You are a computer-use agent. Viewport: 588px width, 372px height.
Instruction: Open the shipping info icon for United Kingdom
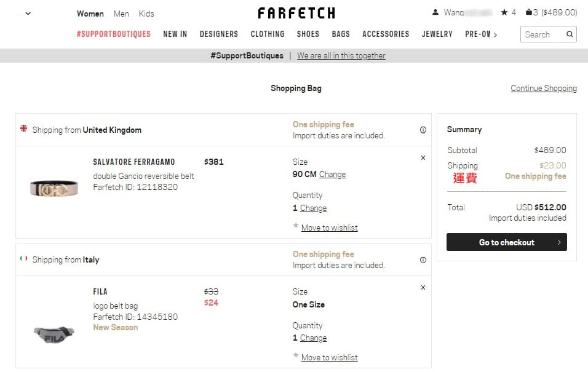point(423,130)
